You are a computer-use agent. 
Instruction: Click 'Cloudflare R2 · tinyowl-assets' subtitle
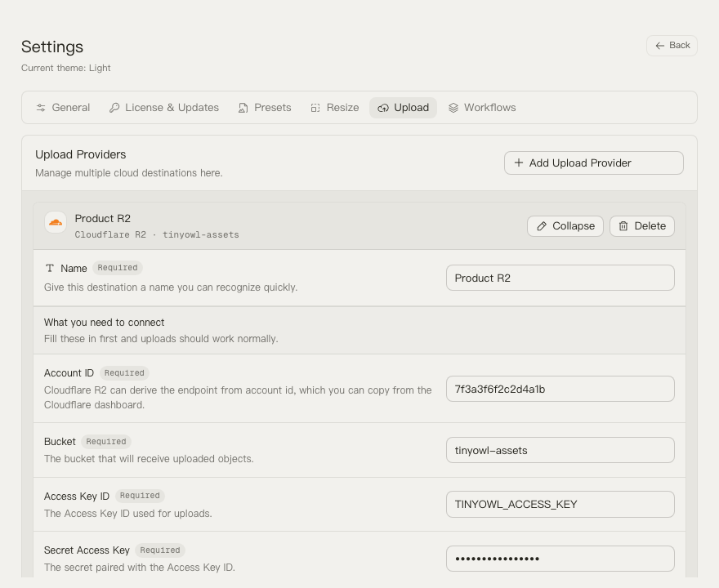click(157, 234)
